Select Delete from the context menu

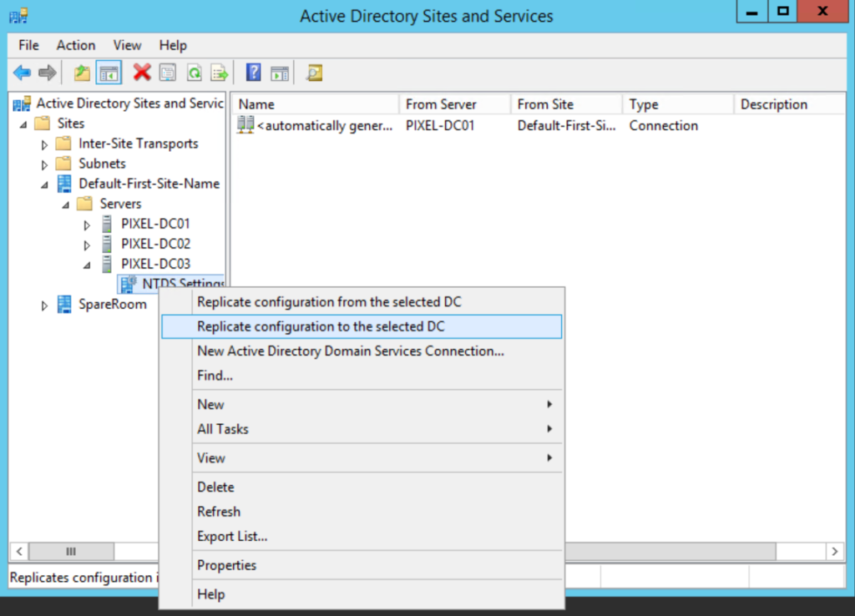point(215,487)
